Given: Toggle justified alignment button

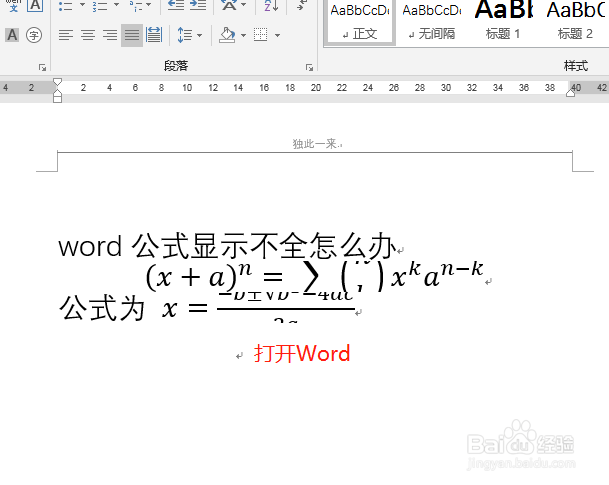Looking at the screenshot, I should (132, 35).
